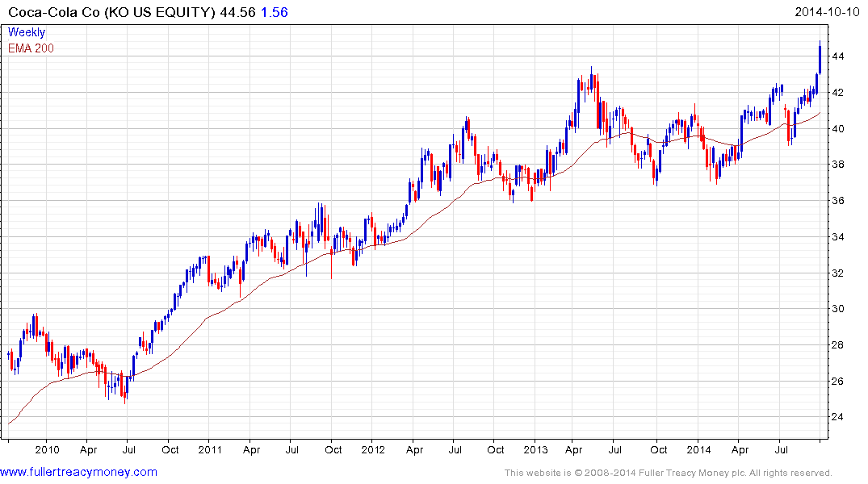Click the 30 price axis label
The height and width of the screenshot is (484, 868).
point(837,309)
